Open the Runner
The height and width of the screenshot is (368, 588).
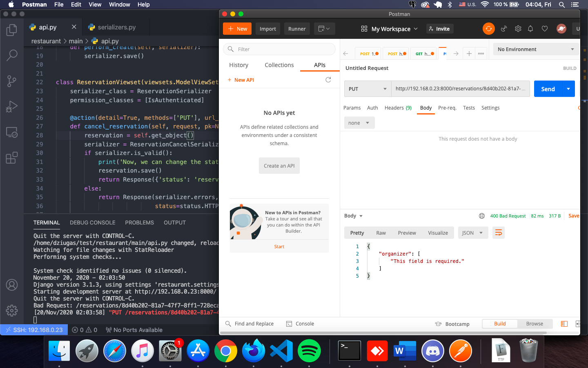(297, 29)
